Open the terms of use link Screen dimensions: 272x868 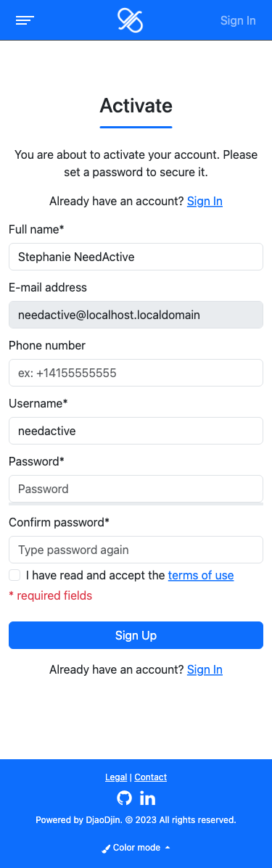[200, 575]
